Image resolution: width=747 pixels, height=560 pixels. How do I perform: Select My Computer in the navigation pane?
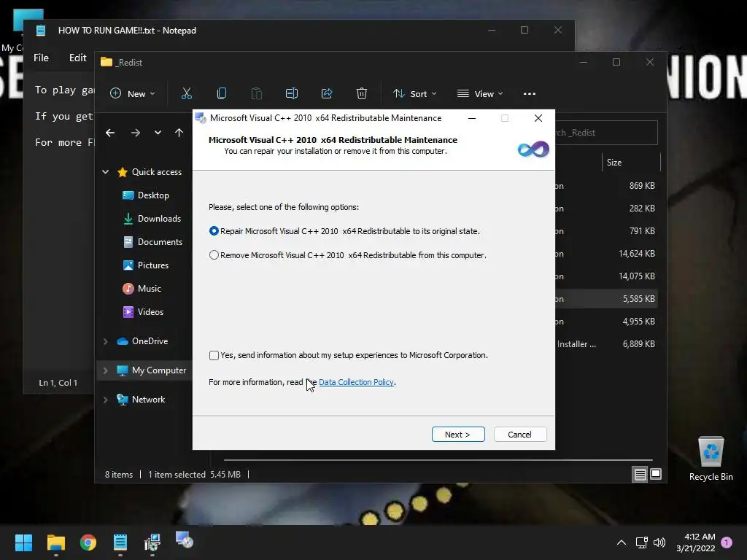coord(151,370)
